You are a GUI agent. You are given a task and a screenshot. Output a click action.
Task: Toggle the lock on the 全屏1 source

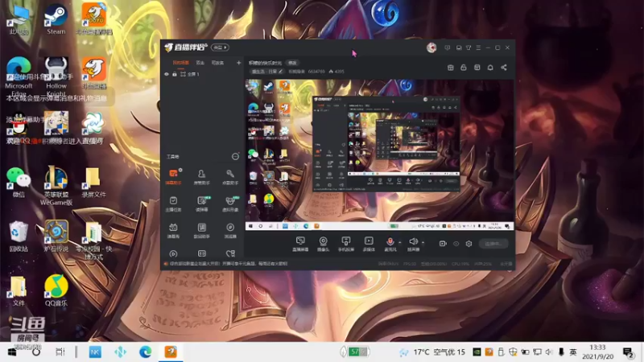175,74
